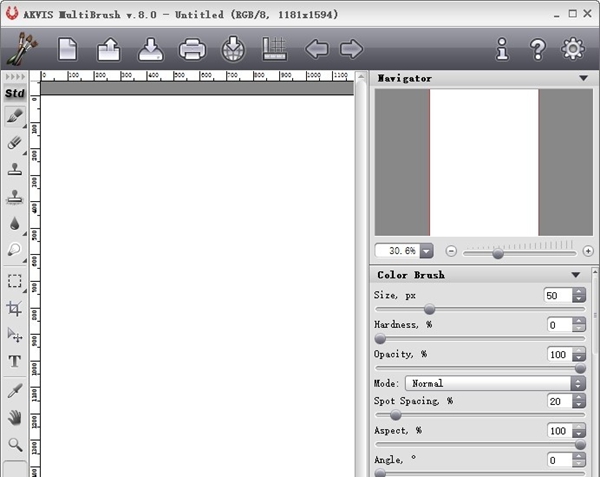
Task: Open an image file with upload icon
Action: 109,49
